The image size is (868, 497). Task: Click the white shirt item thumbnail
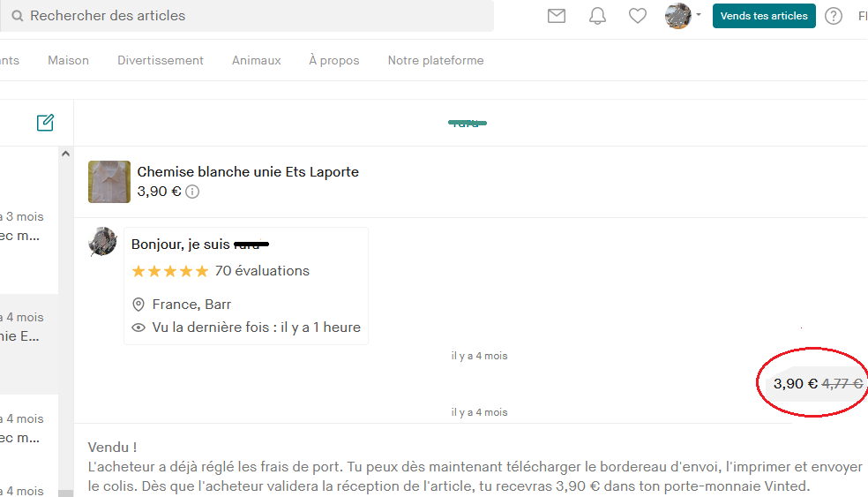(109, 182)
